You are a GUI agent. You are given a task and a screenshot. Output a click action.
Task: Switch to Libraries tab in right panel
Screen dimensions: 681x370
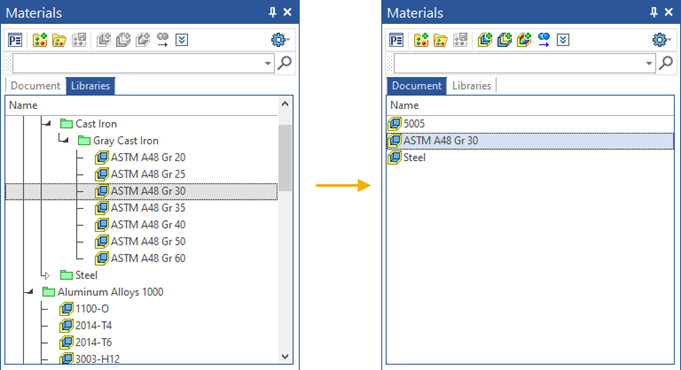coord(471,86)
